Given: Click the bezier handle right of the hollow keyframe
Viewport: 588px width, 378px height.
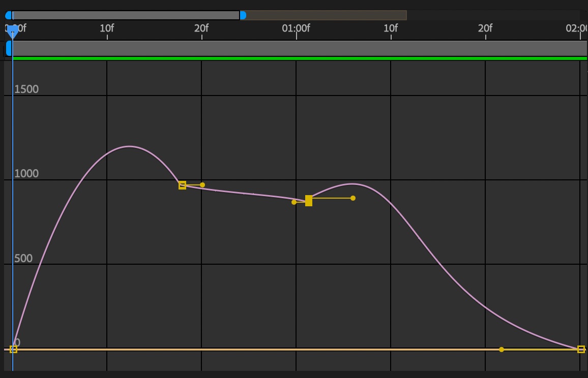Looking at the screenshot, I should click(202, 185).
